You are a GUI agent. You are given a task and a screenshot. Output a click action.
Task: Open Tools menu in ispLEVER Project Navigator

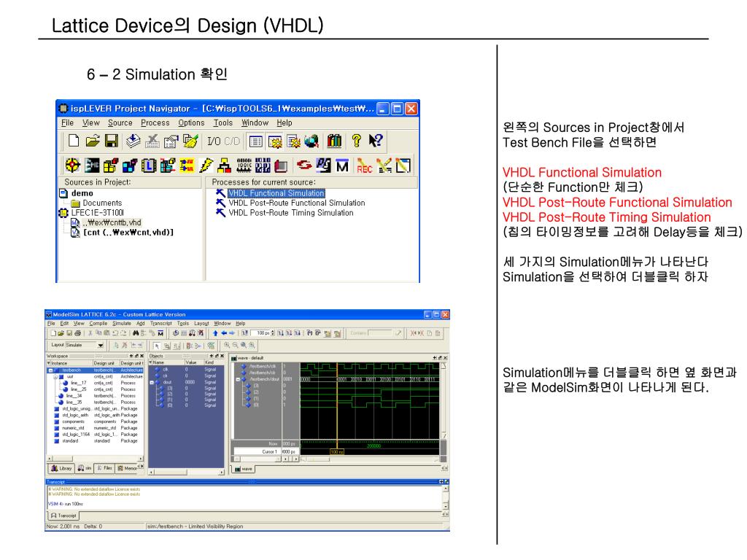click(x=223, y=122)
